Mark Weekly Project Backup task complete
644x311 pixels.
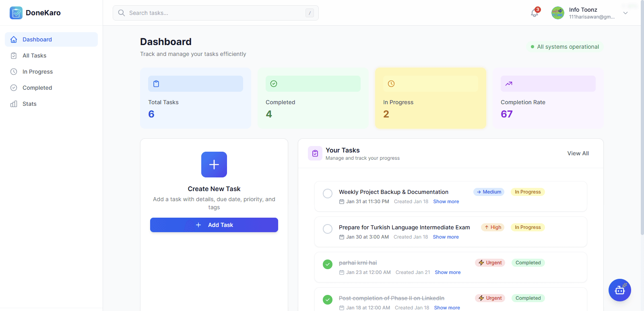click(x=328, y=194)
